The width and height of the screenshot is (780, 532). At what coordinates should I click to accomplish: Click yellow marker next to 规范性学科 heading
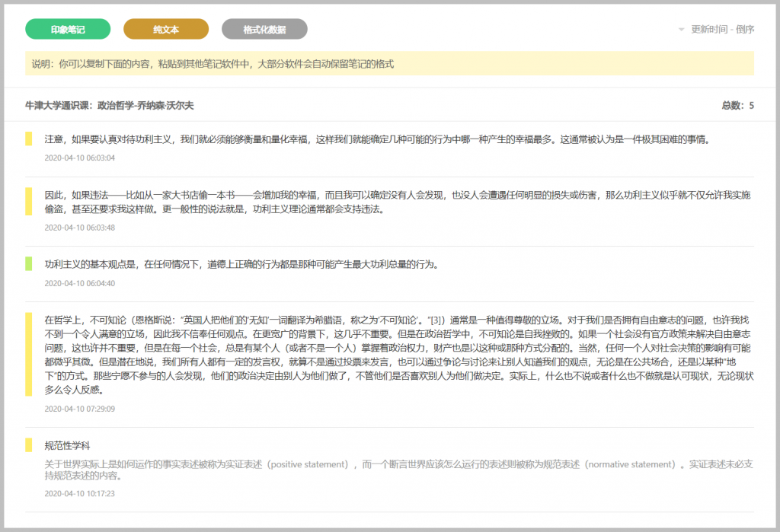tap(28, 445)
